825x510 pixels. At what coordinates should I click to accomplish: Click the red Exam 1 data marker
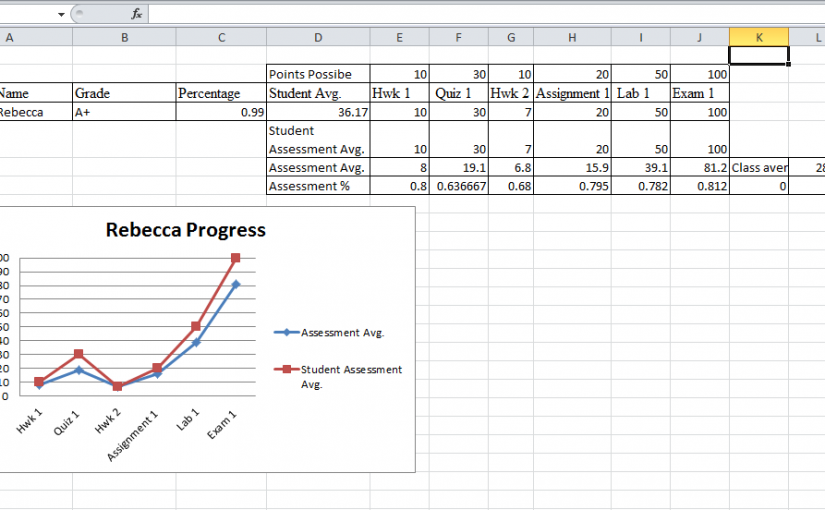(x=236, y=258)
